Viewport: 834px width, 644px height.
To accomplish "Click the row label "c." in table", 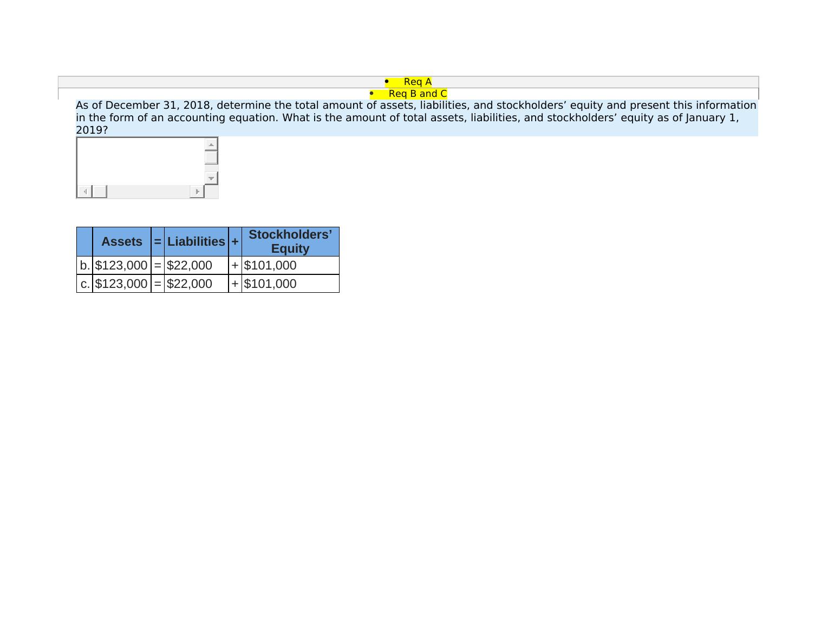I will point(84,284).
